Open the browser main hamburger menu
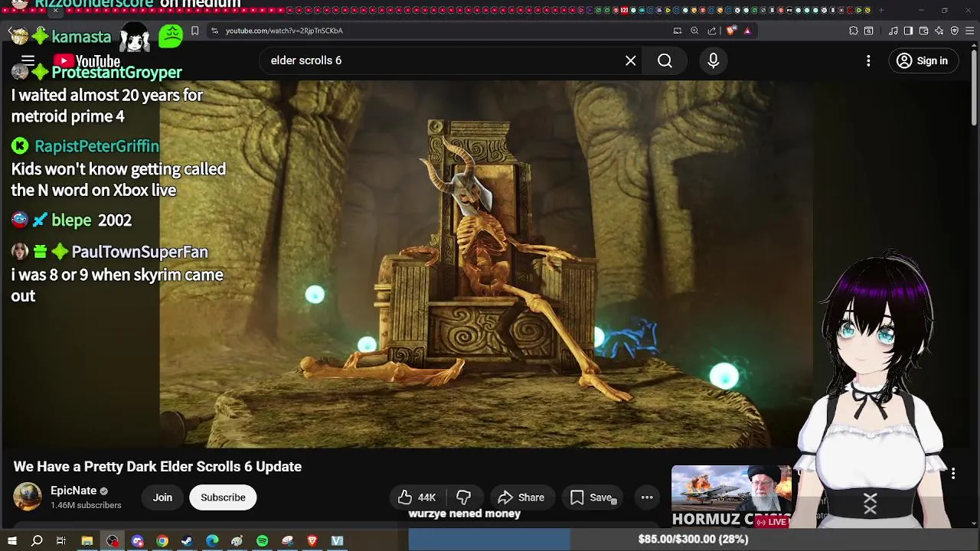 (970, 31)
